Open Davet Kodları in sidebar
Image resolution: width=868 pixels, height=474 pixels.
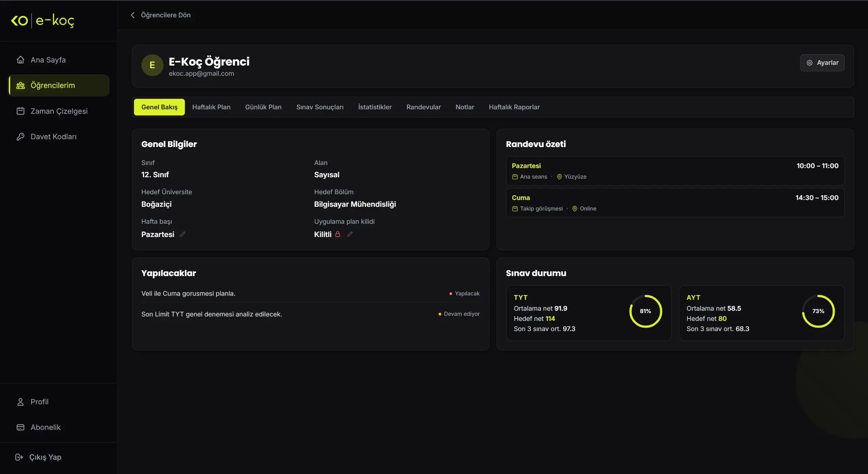(59, 136)
